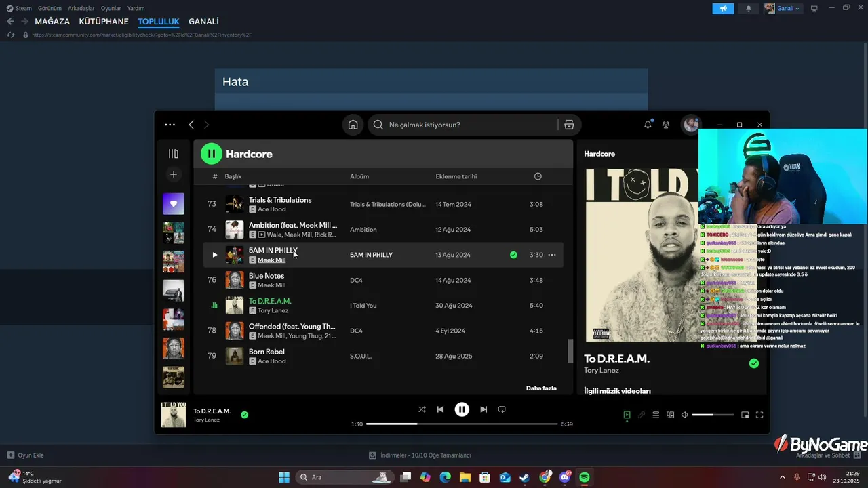868x488 pixels.
Task: Click the Spotify Home icon
Action: 353,125
